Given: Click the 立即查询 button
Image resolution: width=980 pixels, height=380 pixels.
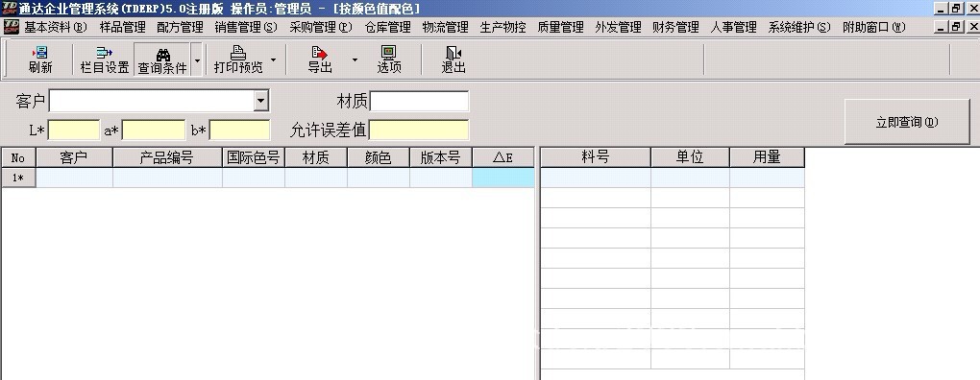Looking at the screenshot, I should (x=907, y=122).
